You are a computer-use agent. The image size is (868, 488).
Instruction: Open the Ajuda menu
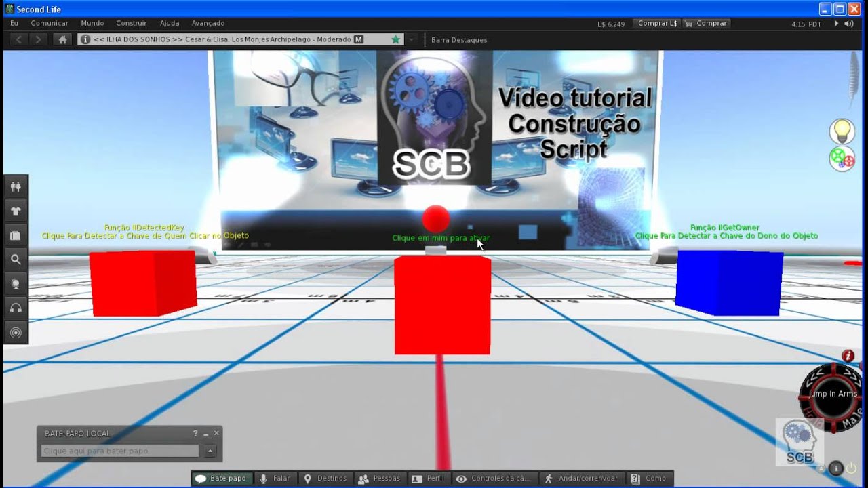tap(170, 23)
